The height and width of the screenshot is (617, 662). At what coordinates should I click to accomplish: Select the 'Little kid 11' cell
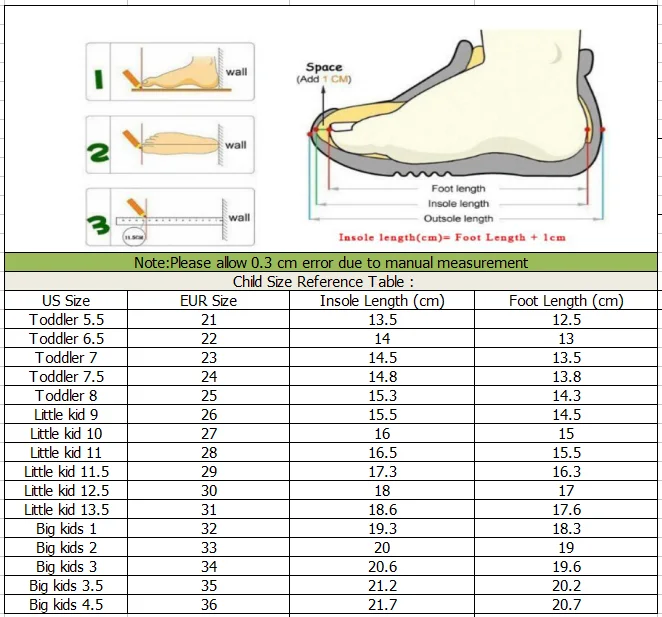66,453
